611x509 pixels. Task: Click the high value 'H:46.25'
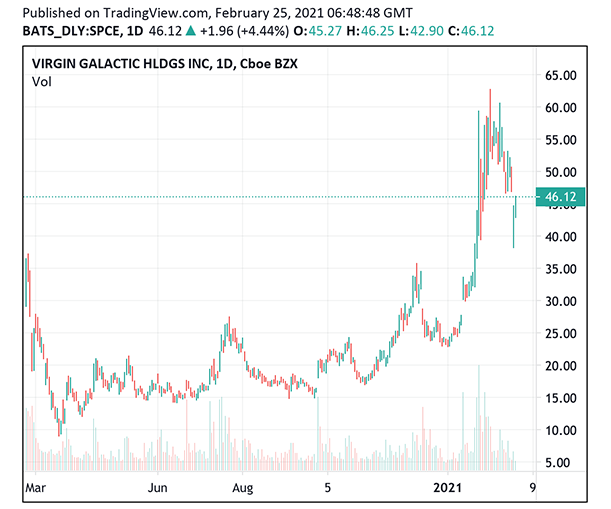(370, 31)
